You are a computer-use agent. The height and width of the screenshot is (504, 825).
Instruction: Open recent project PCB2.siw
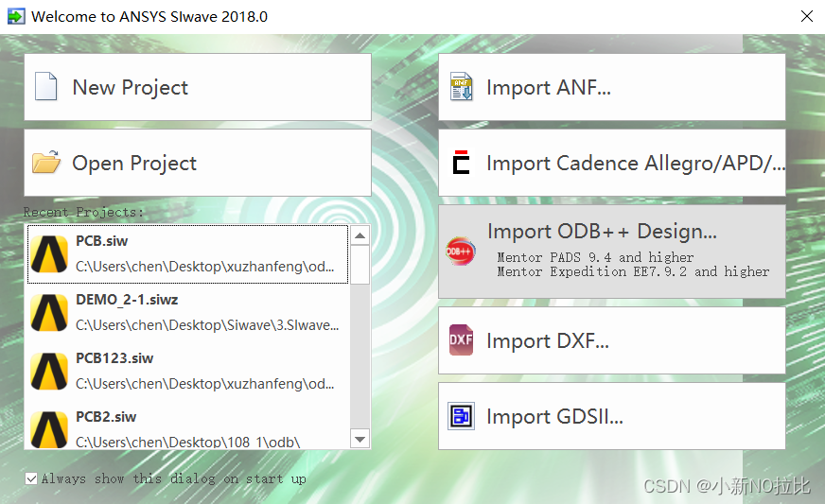pos(188,427)
